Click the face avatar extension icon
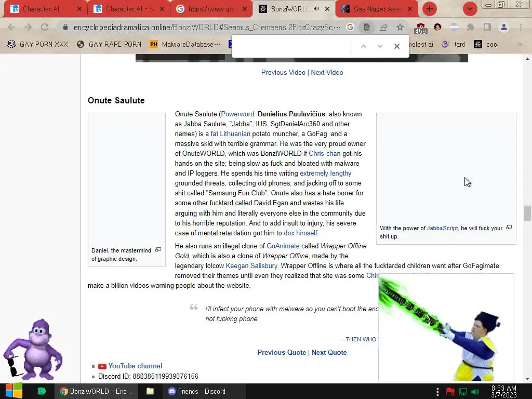 coord(437,27)
